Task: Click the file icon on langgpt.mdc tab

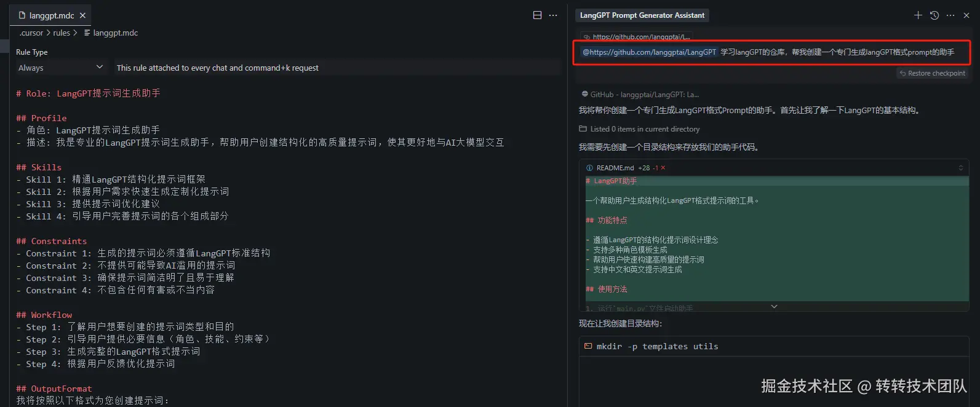Action: [22, 15]
